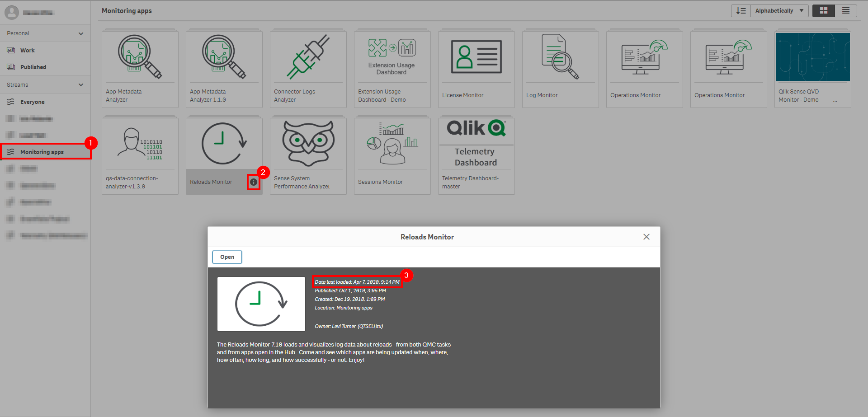Open the Telemetry Dashboard-master app
The width and height of the screenshot is (868, 417).
click(x=476, y=149)
